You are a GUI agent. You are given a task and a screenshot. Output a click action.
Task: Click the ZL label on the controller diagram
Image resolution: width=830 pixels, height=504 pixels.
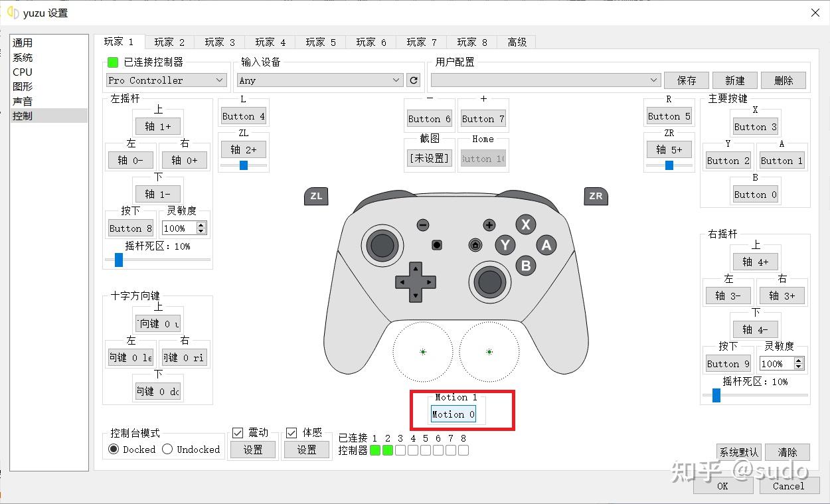click(x=315, y=196)
